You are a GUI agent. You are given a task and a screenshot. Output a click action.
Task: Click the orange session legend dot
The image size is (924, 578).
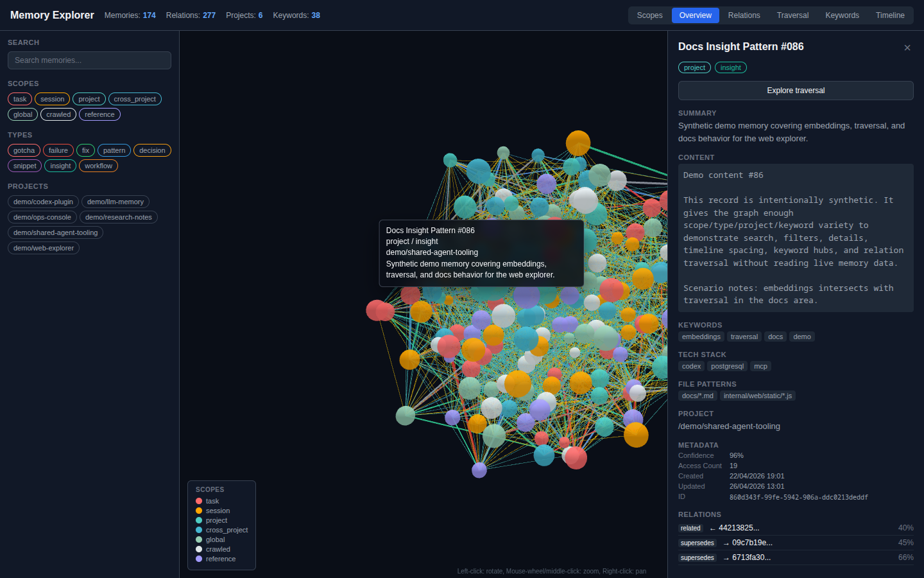point(199,511)
